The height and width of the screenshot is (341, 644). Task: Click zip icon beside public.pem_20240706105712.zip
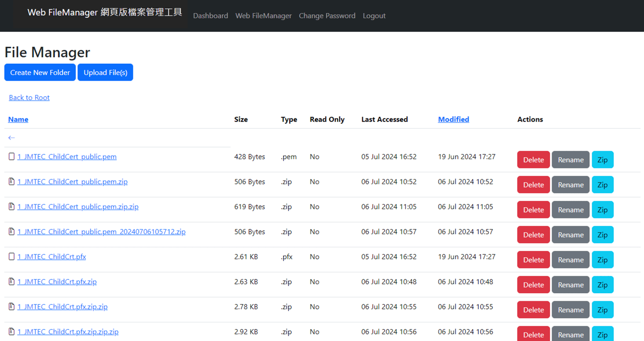click(x=12, y=232)
